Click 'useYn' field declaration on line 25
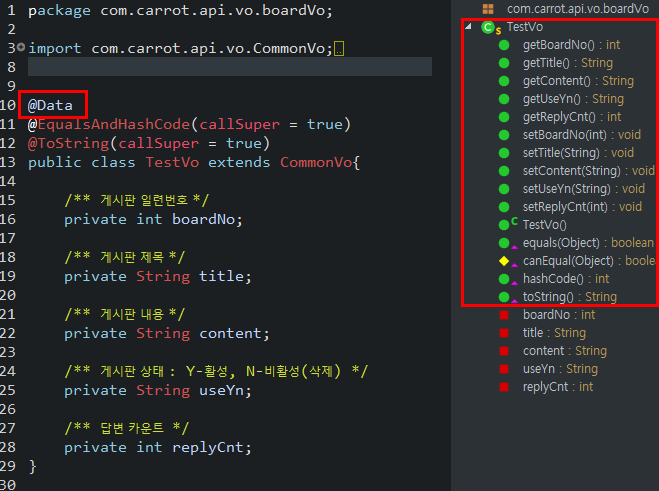Screen dimensions: 659x491 (x=221, y=391)
